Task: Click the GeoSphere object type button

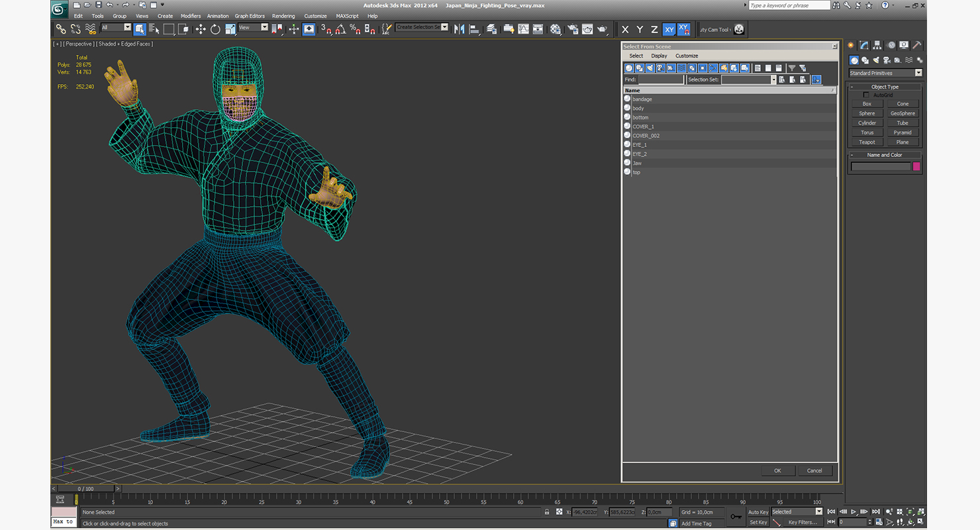Action: [903, 113]
